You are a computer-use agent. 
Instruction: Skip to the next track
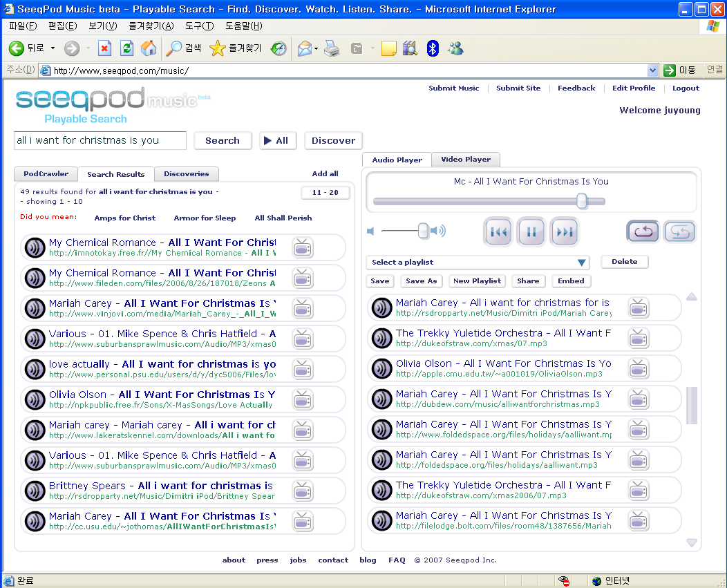coord(565,231)
